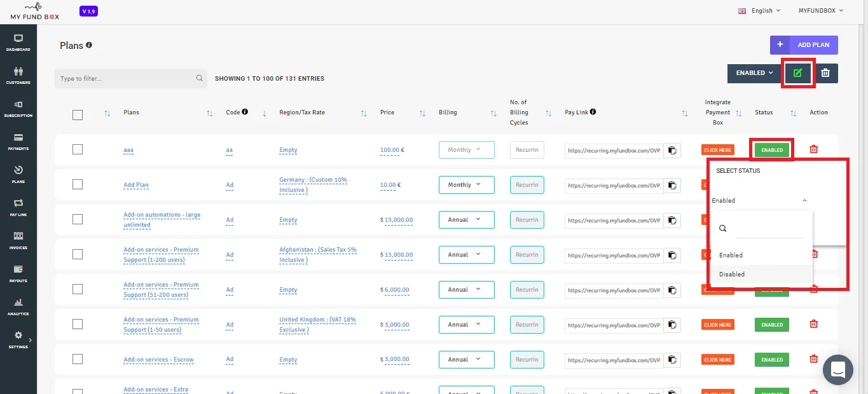
Task: Tick the Add-on automations - large unlimited checkbox
Action: coord(78,219)
